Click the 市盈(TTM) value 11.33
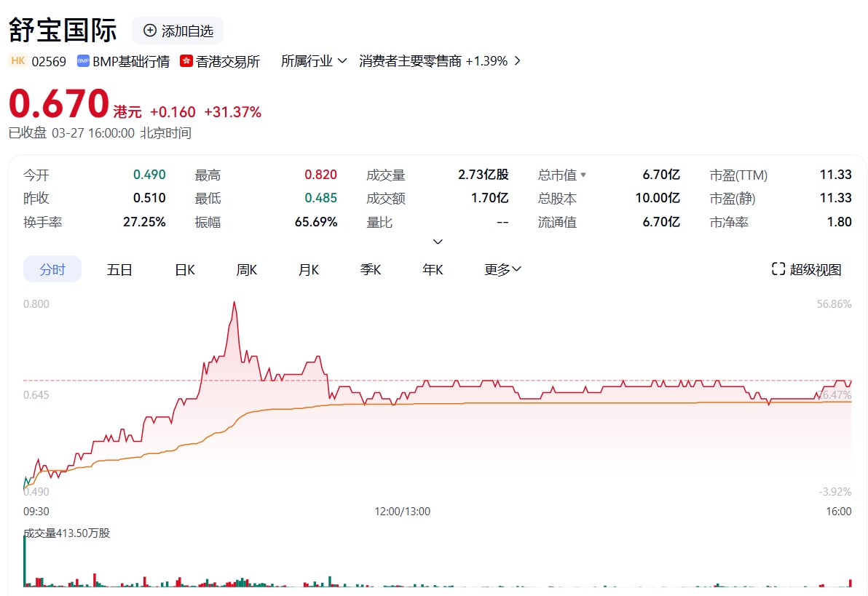Screen dimensions: 868x596 point(836,175)
